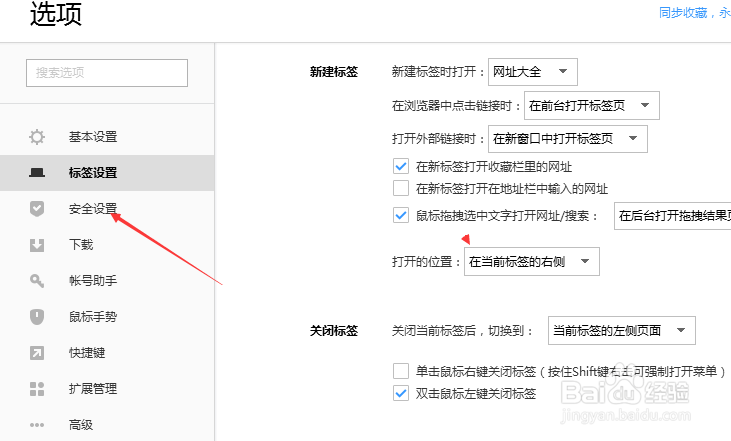
Task: Go to 安全设置 page
Action: tap(107, 209)
